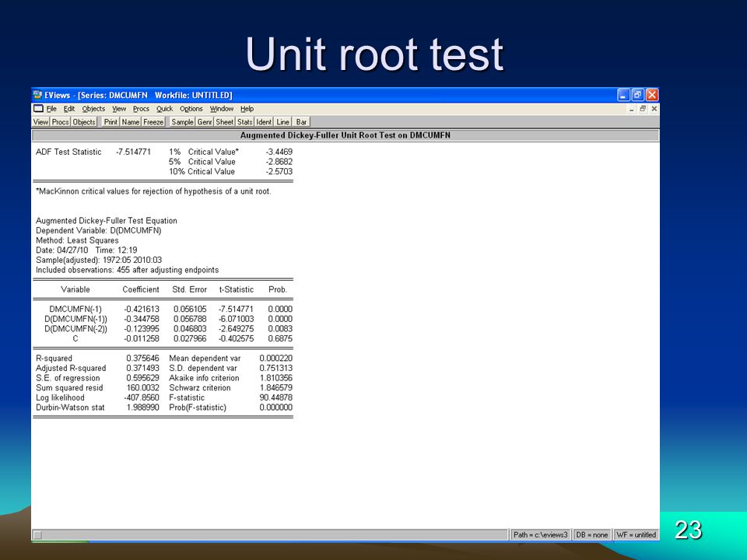747x560 pixels.
Task: Open the Options menu
Action: 191,109
